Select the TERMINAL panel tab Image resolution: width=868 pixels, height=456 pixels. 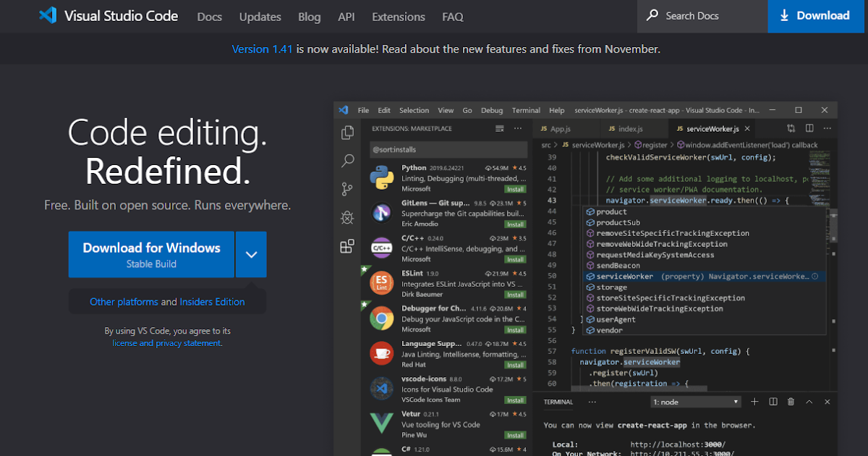click(558, 402)
